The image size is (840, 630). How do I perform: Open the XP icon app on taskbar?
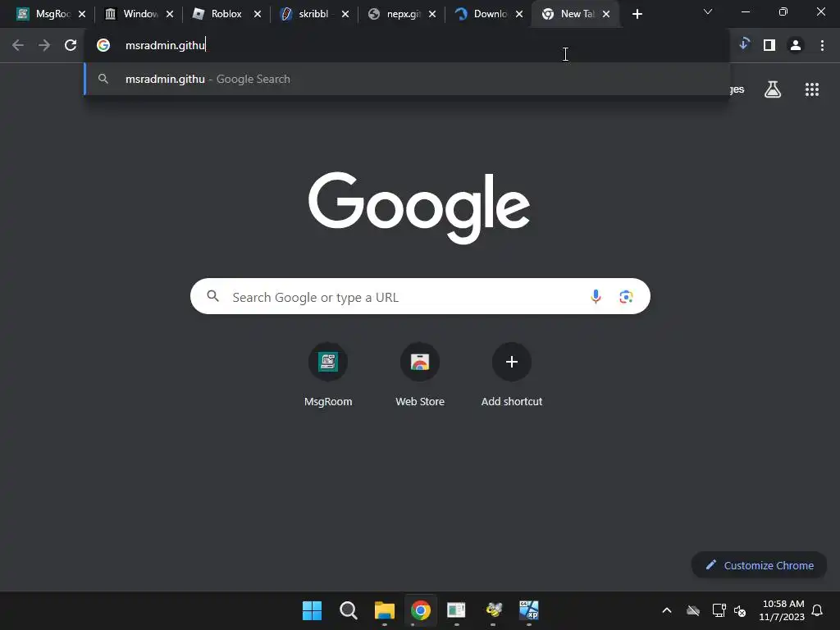tap(529, 610)
